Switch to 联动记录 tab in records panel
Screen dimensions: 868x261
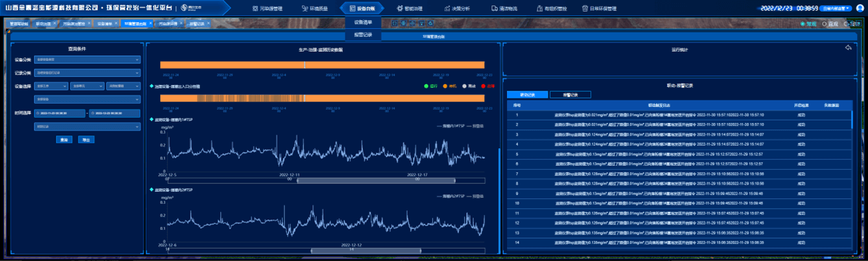click(x=528, y=95)
